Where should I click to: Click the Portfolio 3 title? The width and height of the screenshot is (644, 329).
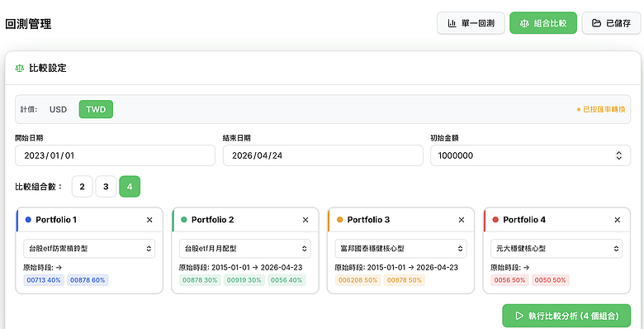click(x=368, y=220)
